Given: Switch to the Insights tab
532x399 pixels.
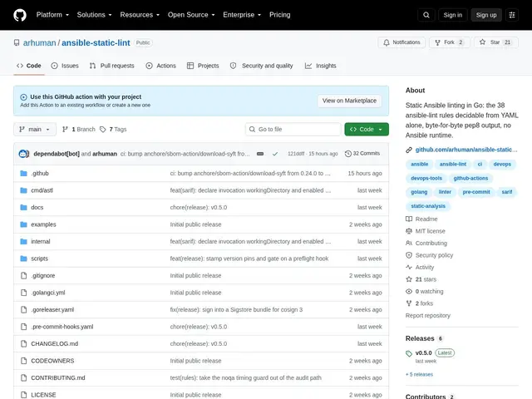Looking at the screenshot, I should (321, 66).
